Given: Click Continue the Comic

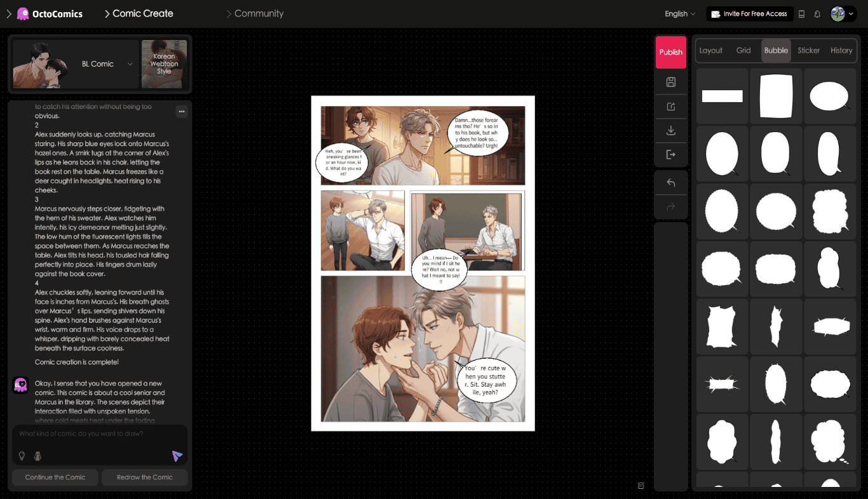Looking at the screenshot, I should [x=55, y=477].
